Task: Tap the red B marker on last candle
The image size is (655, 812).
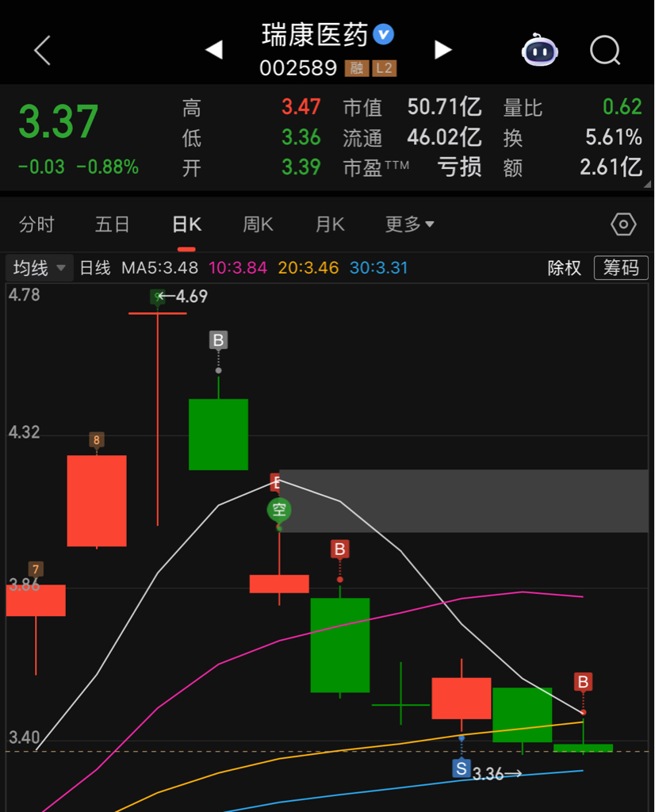Action: 583,681
